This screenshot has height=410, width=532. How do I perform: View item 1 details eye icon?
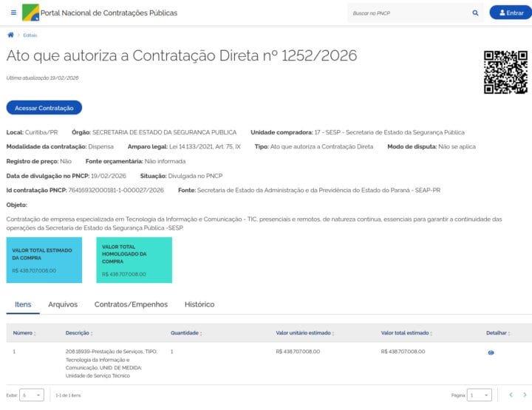click(491, 352)
